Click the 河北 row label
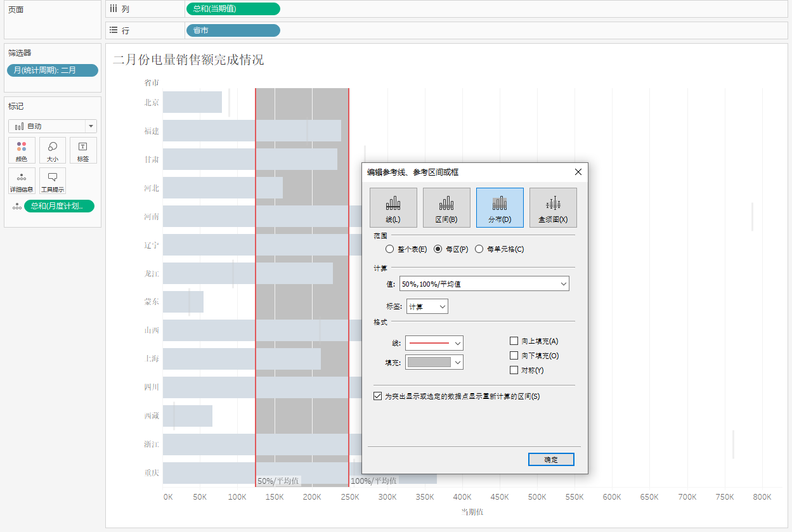 pos(152,188)
